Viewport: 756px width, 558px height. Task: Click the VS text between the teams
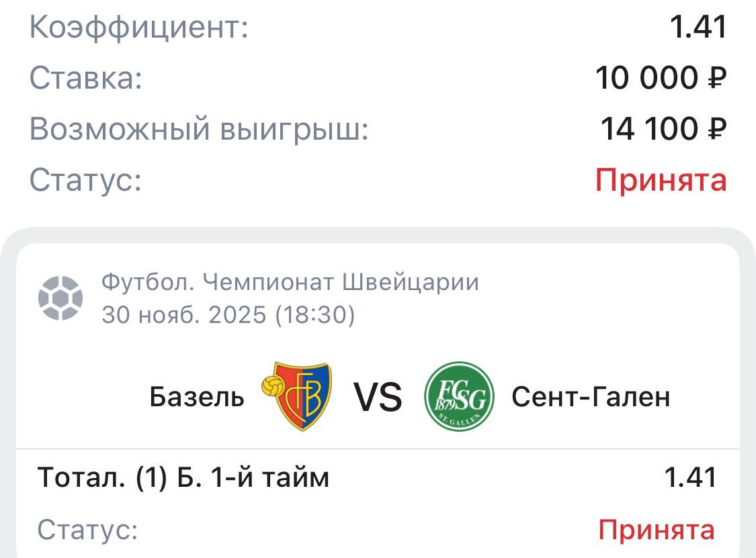pos(378,398)
